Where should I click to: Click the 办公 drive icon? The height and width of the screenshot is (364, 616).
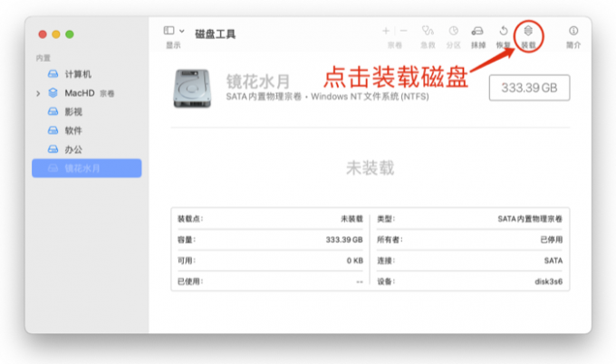(53, 149)
